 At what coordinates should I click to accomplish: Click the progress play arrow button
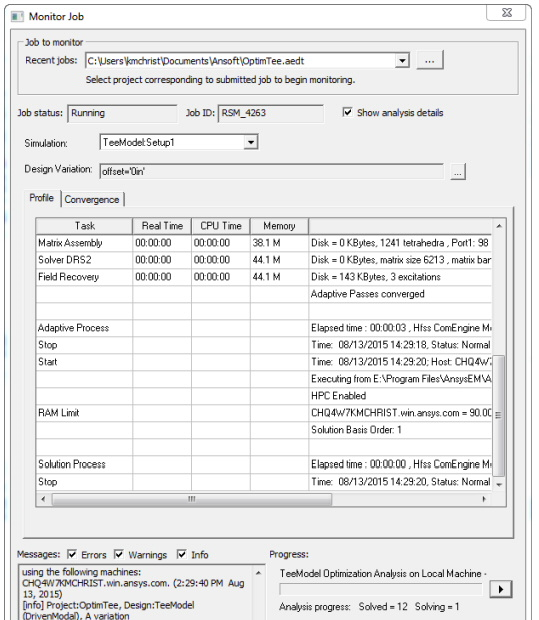(x=501, y=589)
